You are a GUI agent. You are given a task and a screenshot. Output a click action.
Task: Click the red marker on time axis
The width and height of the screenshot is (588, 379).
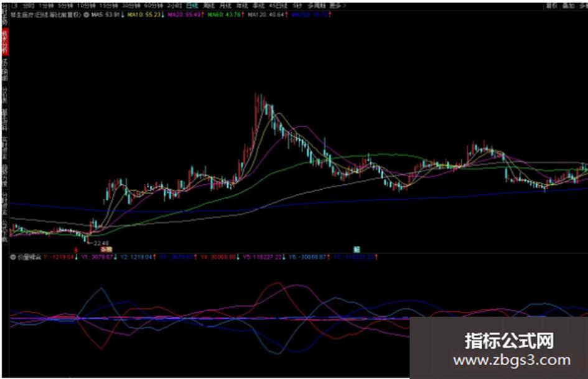[76, 250]
